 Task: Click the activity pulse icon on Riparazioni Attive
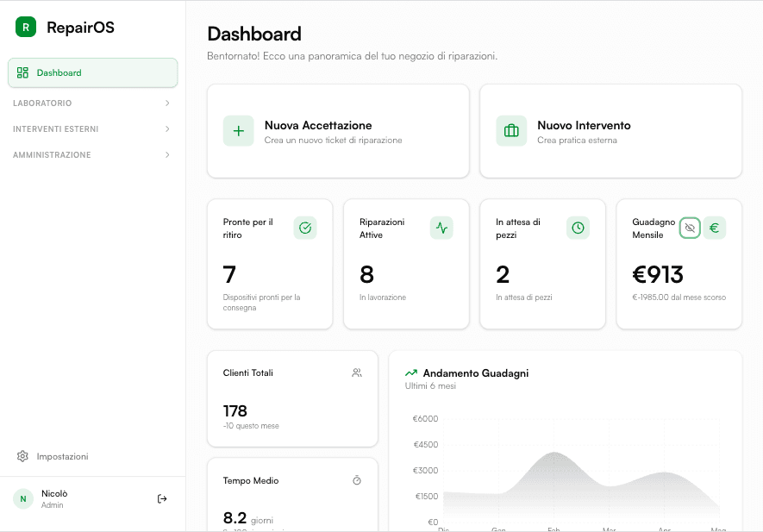(x=441, y=228)
